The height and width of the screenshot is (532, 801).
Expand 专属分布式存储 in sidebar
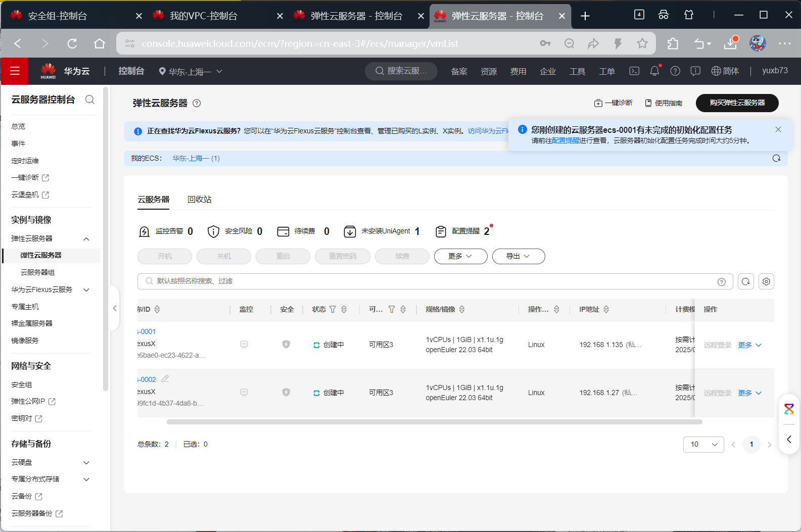[x=86, y=479]
